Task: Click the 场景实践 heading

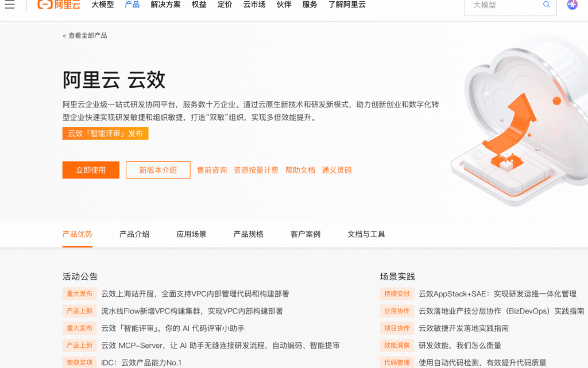Action: [397, 277]
